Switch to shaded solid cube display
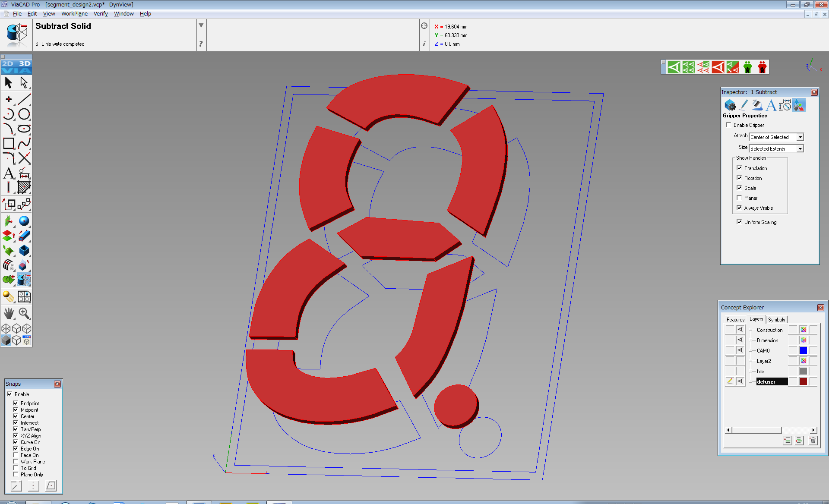The width and height of the screenshot is (829, 504). (6, 340)
